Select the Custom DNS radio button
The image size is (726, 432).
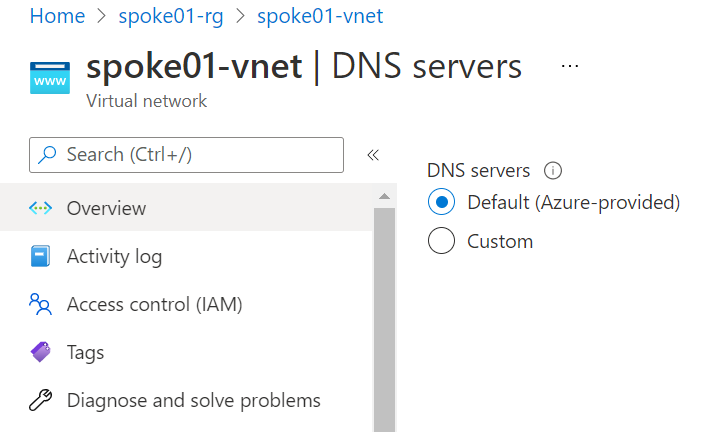pyautogui.click(x=441, y=241)
